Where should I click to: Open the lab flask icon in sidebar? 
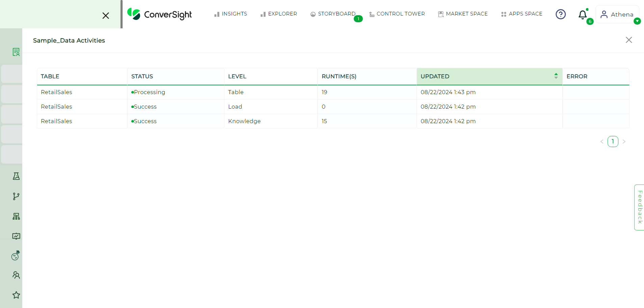pyautogui.click(x=16, y=176)
